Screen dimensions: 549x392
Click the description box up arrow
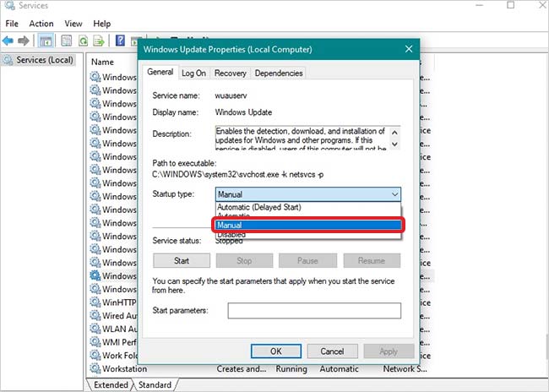click(x=394, y=133)
